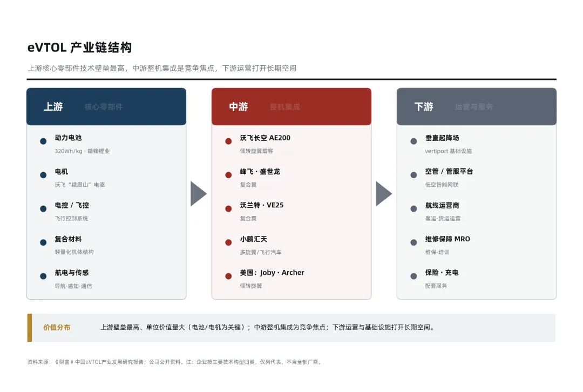The image size is (583, 392).
Task: Click the '倾转旋翼载客' description
Action: point(256,151)
